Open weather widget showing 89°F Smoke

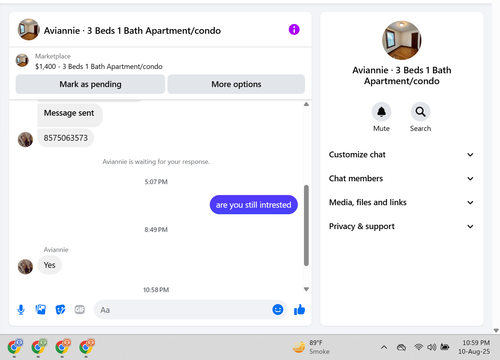pyautogui.click(x=311, y=347)
